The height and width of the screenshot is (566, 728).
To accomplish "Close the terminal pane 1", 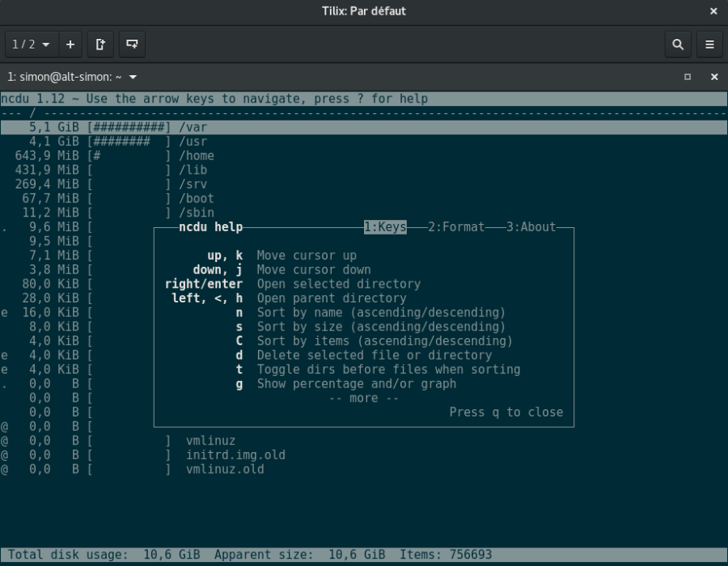I will 714,77.
